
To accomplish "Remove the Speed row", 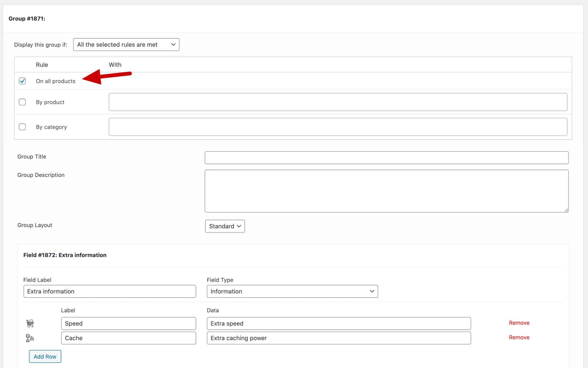I will point(519,323).
